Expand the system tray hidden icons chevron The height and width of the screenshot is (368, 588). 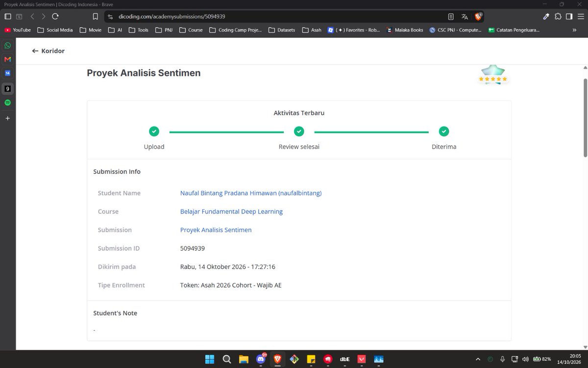(478, 359)
